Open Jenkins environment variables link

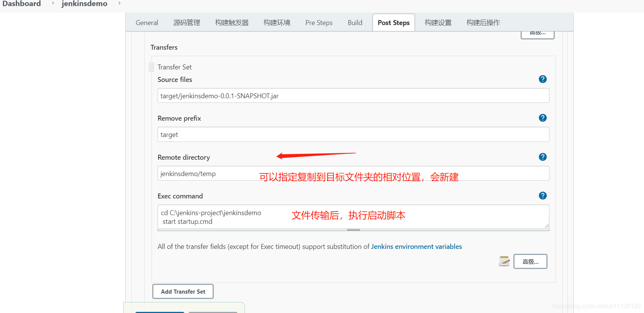pos(417,247)
